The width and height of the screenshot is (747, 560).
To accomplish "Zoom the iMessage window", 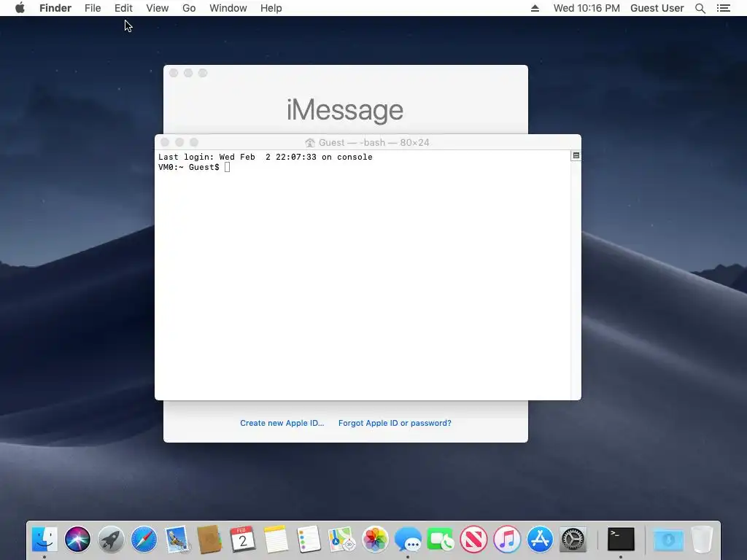I will click(203, 73).
